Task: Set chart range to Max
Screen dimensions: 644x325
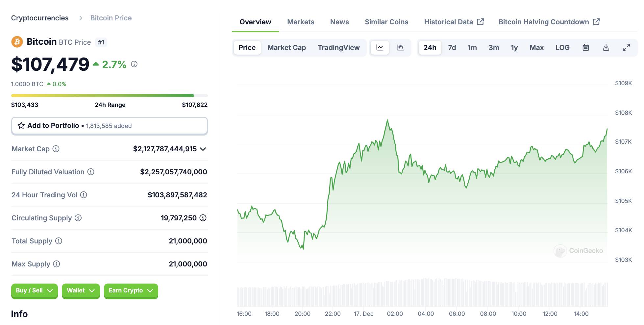Action: tap(536, 48)
